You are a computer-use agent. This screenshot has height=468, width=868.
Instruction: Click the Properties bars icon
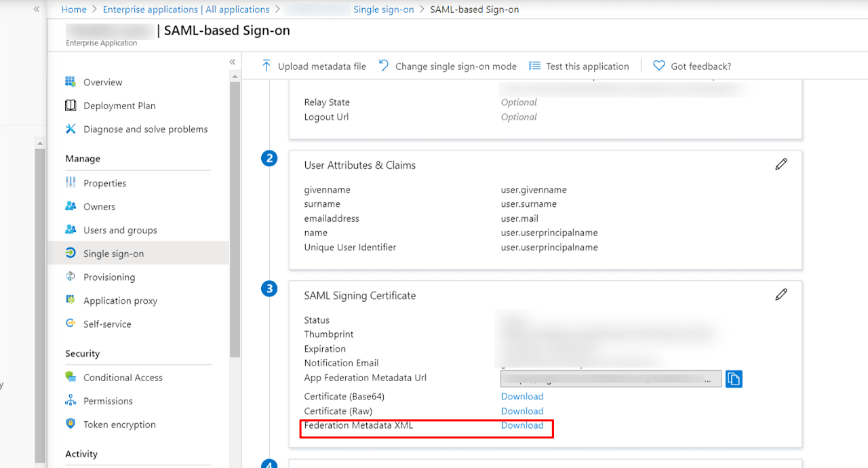[71, 183]
